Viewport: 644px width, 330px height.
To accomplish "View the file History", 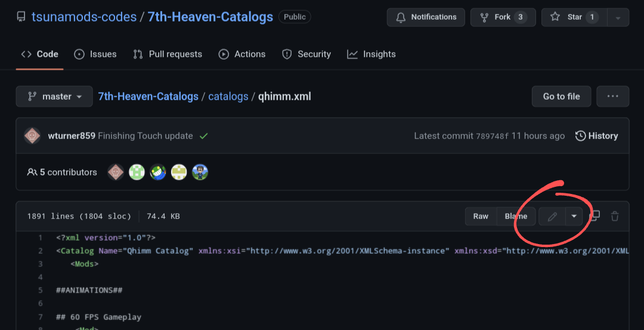I will [597, 136].
